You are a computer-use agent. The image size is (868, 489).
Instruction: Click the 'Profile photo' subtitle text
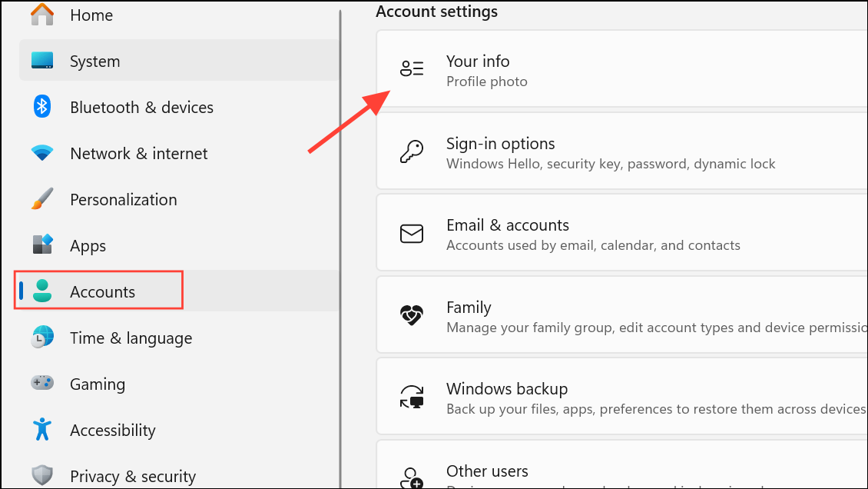click(x=486, y=81)
